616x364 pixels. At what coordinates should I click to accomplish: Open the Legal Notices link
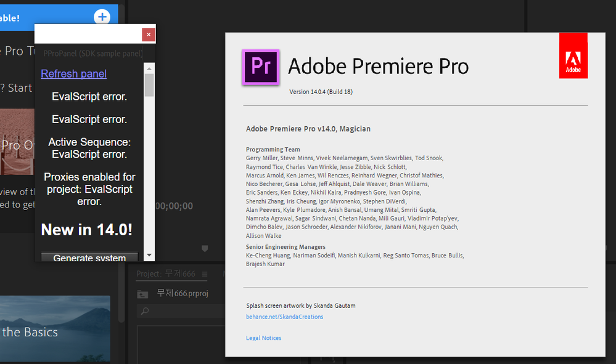point(263,338)
